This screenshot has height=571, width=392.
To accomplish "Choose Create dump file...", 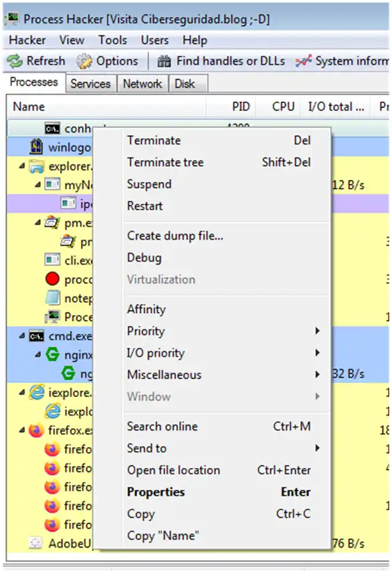I will coord(226,236).
